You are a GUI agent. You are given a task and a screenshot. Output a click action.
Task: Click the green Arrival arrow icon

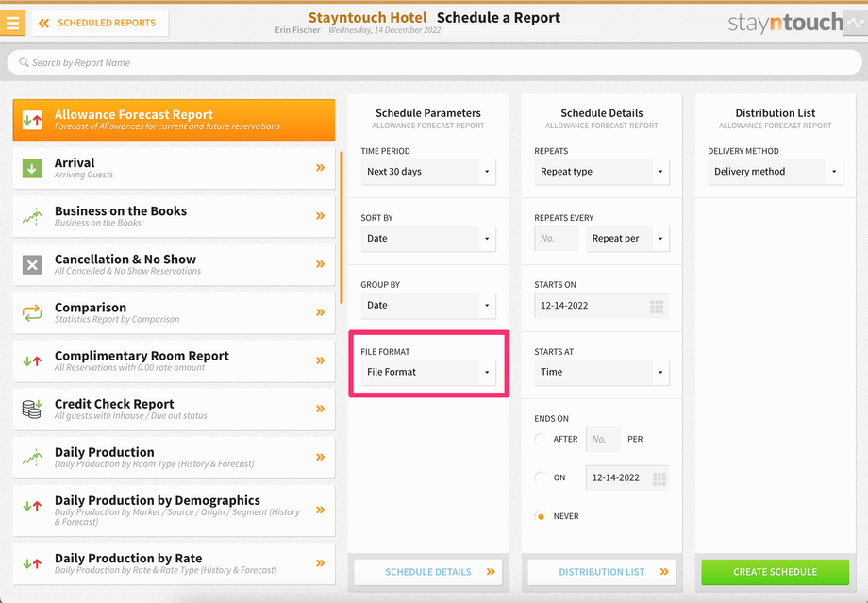pos(32,168)
